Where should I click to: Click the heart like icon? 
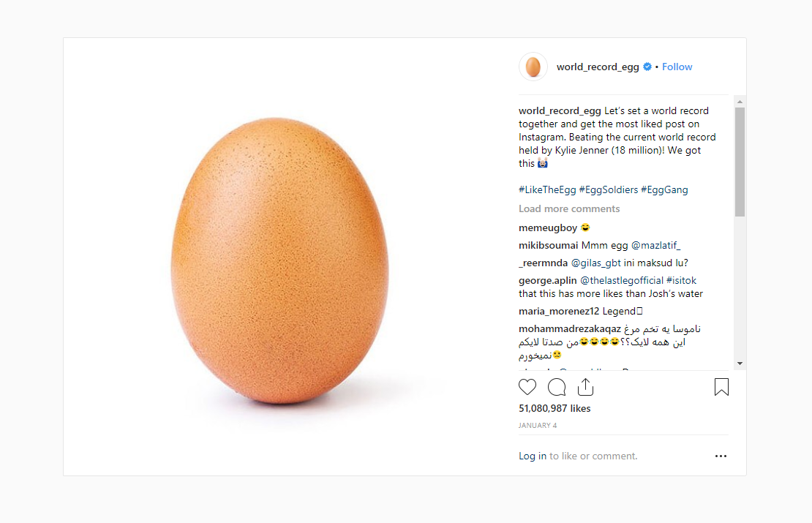pyautogui.click(x=527, y=387)
